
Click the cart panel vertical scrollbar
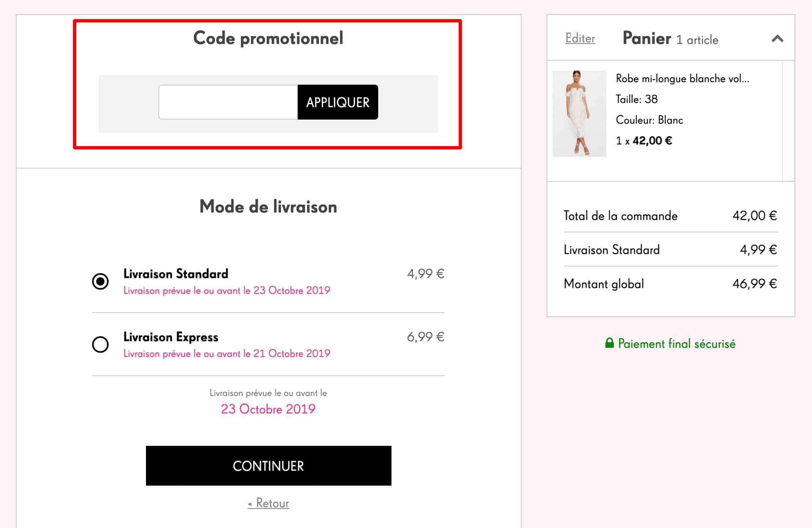click(x=788, y=120)
